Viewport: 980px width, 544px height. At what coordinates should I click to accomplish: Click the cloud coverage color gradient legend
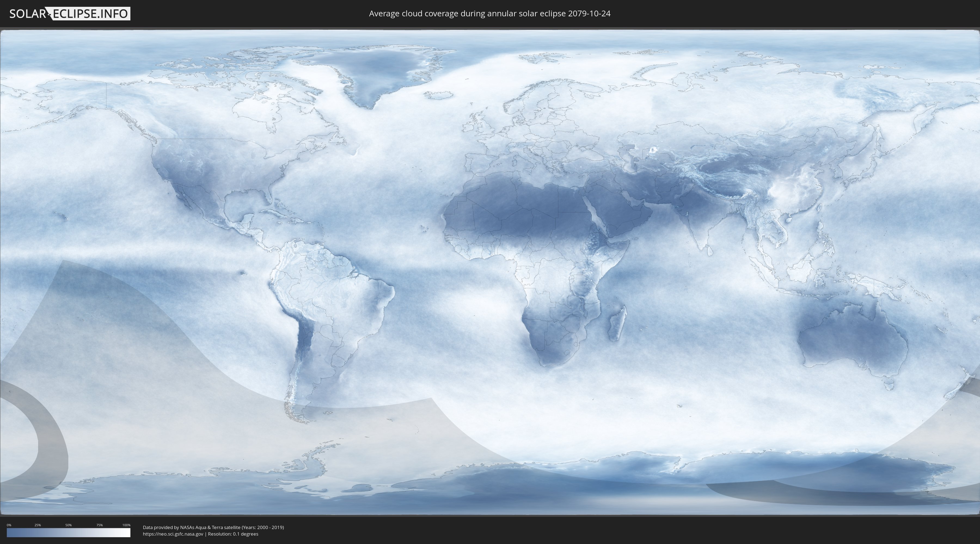point(69,533)
